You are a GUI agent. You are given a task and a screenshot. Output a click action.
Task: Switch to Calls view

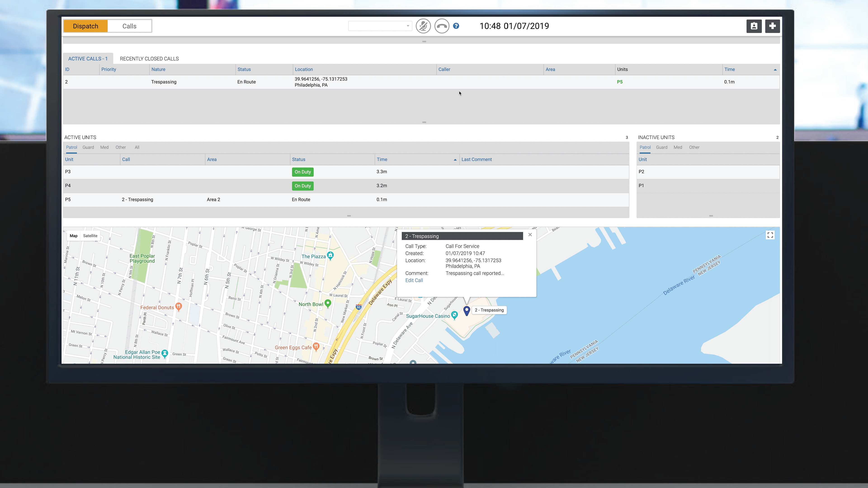[129, 26]
